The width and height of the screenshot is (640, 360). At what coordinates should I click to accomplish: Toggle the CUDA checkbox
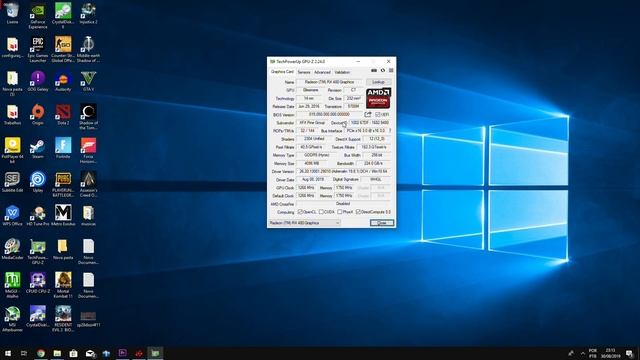(321, 212)
